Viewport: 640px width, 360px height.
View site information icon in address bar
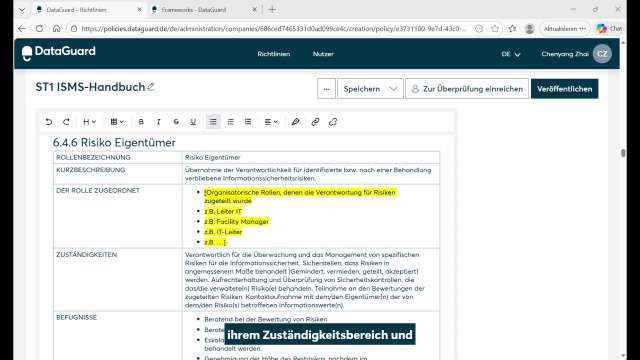[73, 29]
